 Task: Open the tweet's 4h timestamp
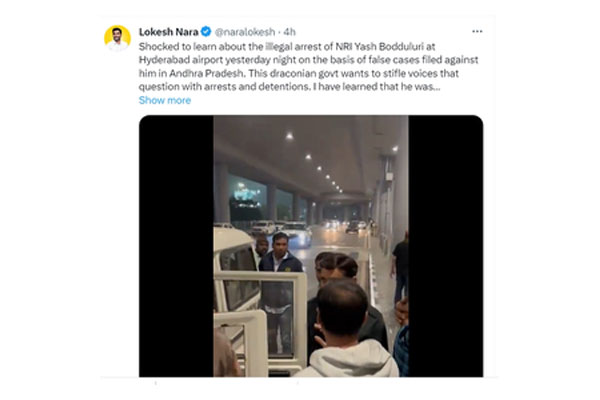click(290, 32)
